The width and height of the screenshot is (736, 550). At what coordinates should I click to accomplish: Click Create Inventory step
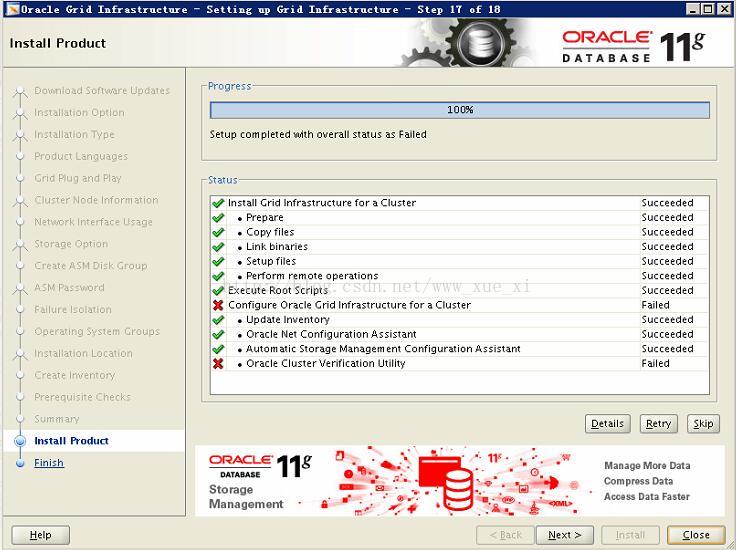click(74, 375)
